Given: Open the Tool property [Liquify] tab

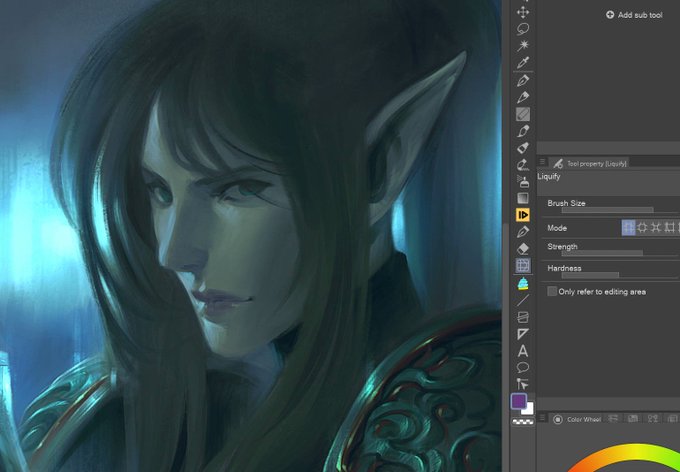Looking at the screenshot, I should (x=589, y=164).
